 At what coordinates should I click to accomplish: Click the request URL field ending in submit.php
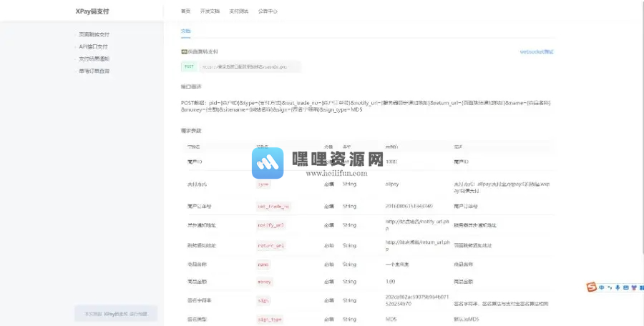coord(249,66)
